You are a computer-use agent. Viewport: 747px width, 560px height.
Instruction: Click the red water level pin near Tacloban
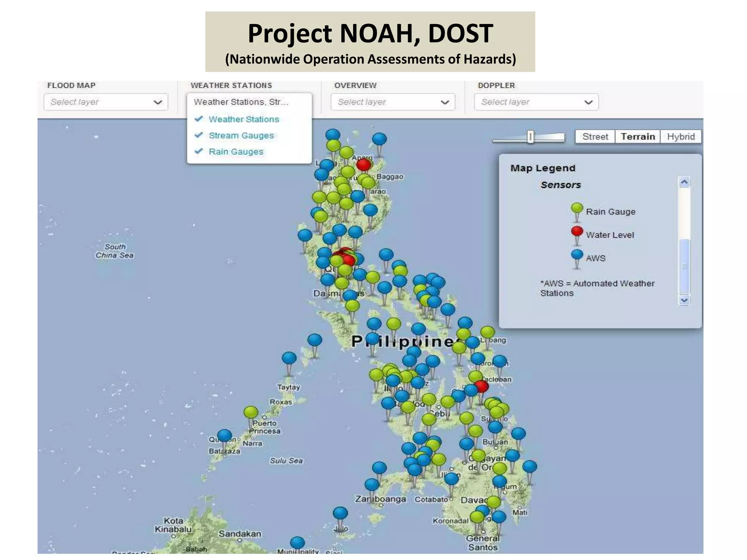[481, 386]
